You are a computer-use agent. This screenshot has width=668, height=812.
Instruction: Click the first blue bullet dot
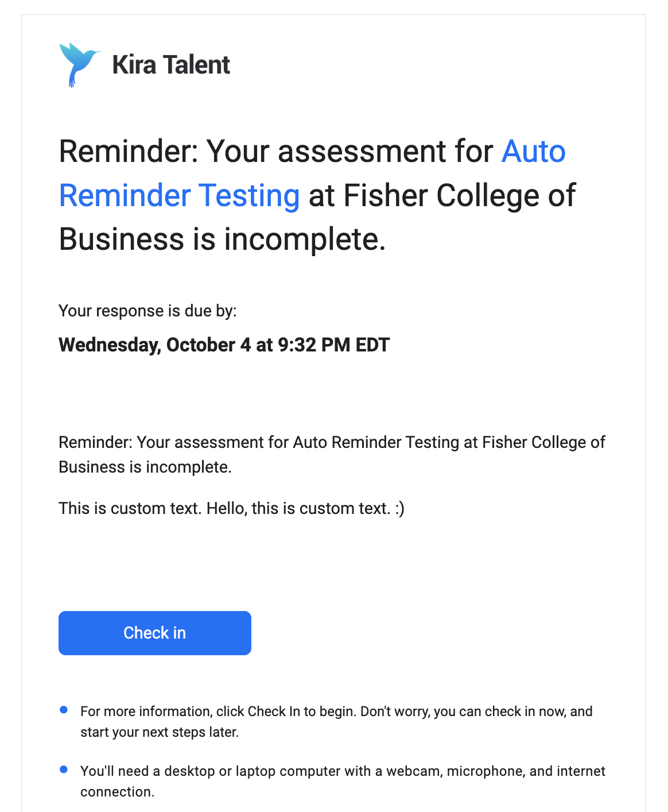pos(64,710)
